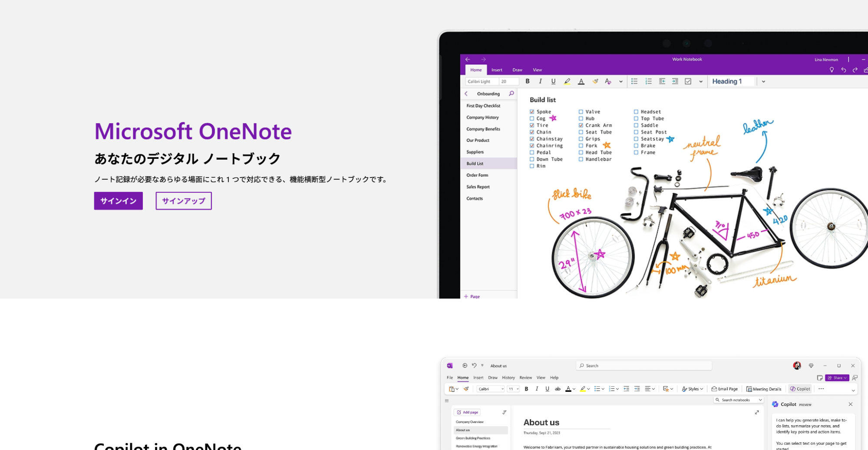
Task: Open the Calibri font dropdown in About us window
Action: pos(491,389)
